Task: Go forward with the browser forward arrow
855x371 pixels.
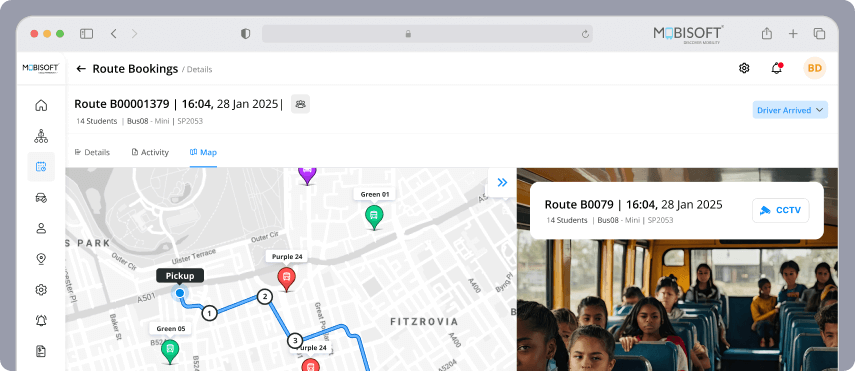Action: click(134, 34)
